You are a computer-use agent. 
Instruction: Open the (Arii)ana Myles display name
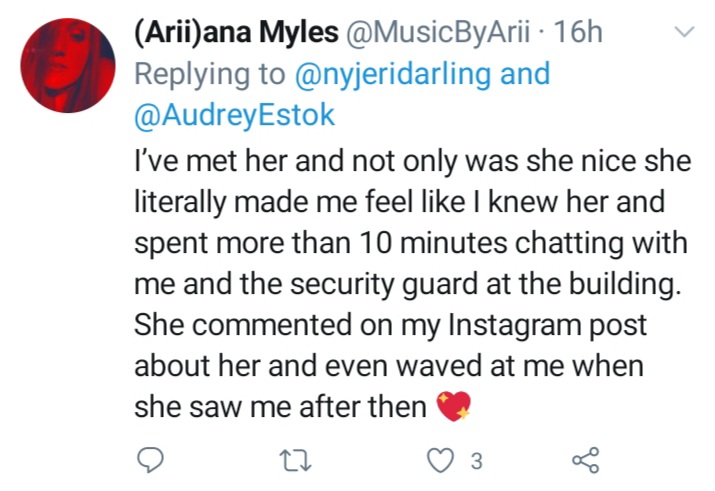(237, 32)
